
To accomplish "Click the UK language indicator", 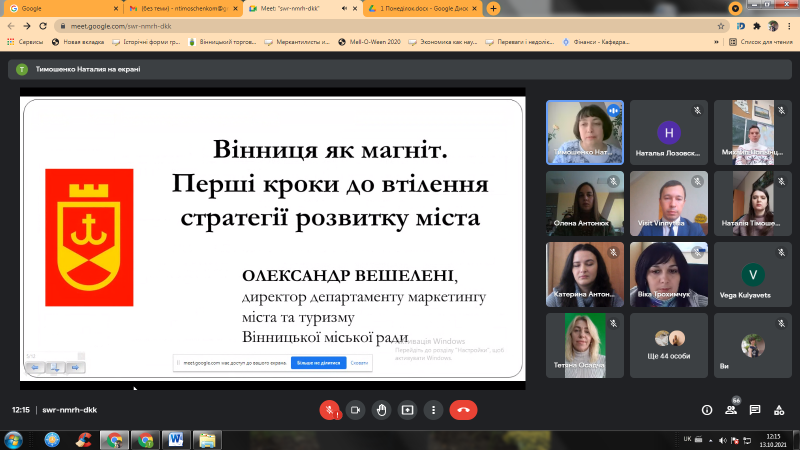I will (687, 439).
